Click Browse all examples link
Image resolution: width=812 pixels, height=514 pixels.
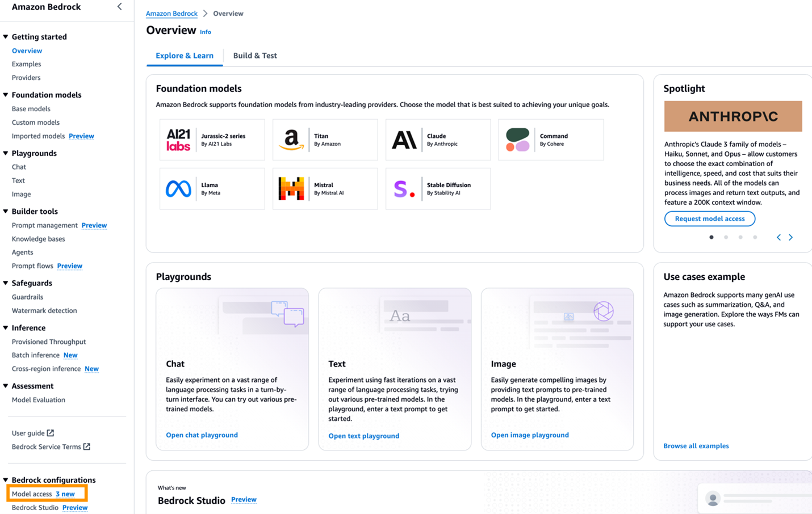tap(696, 446)
